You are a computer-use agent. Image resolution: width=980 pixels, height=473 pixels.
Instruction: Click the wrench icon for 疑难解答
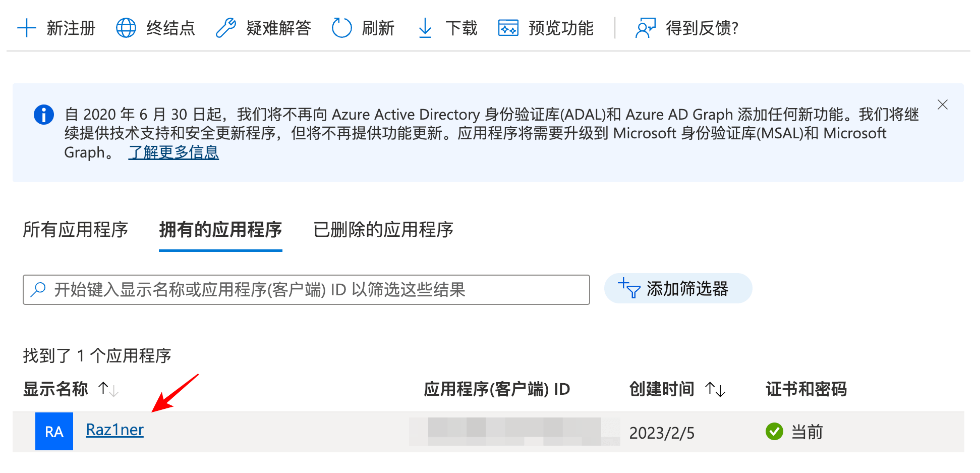226,28
